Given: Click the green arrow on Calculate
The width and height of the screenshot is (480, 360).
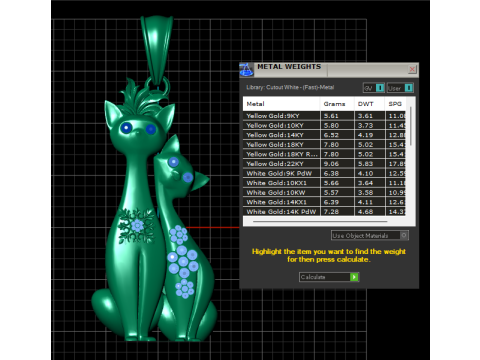Looking at the screenshot, I should pyautogui.click(x=354, y=277).
